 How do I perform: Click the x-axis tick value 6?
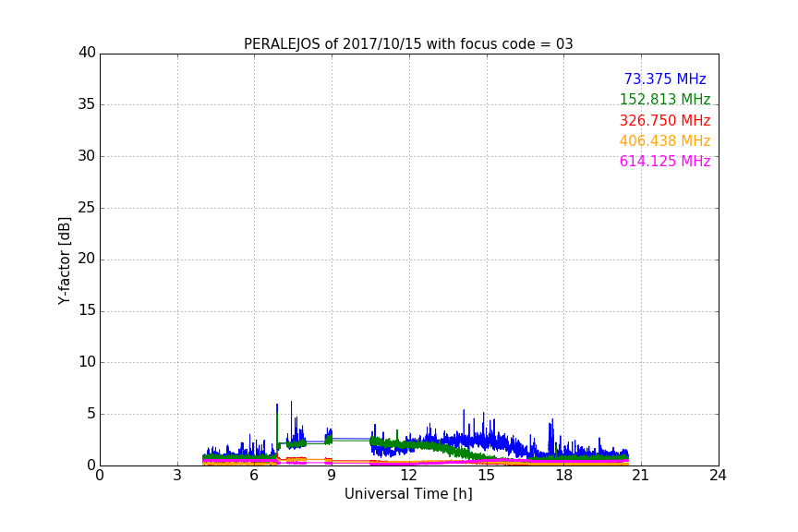(254, 476)
